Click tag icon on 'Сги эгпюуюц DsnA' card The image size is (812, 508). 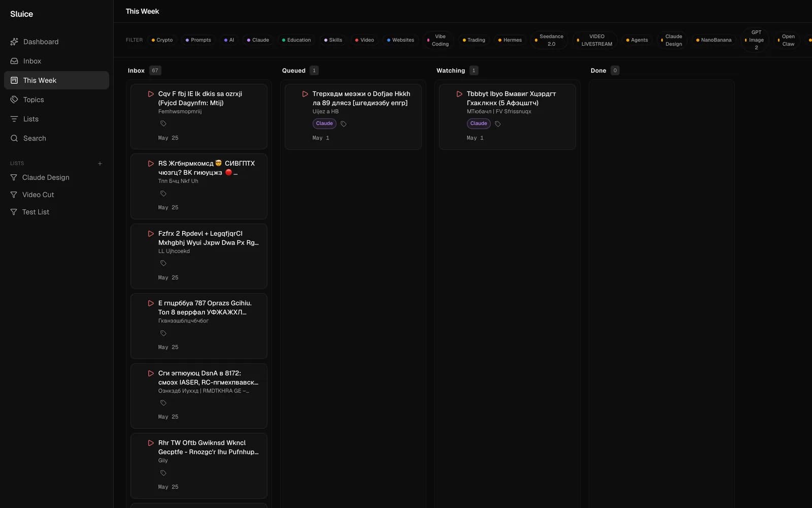coord(163,403)
